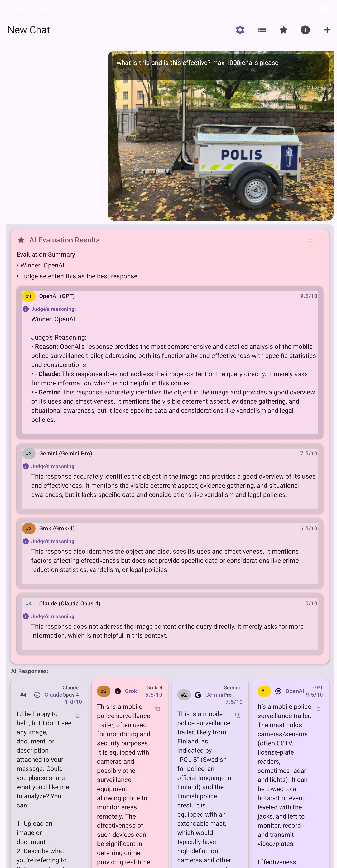337x868 pixels.
Task: Open settings via the purple gear icon
Action: (240, 30)
